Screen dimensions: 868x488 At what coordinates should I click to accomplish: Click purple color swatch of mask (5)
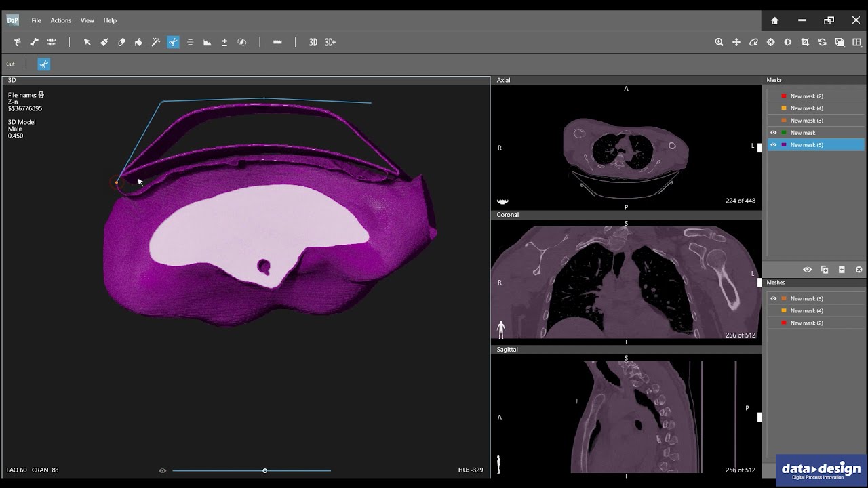(784, 145)
